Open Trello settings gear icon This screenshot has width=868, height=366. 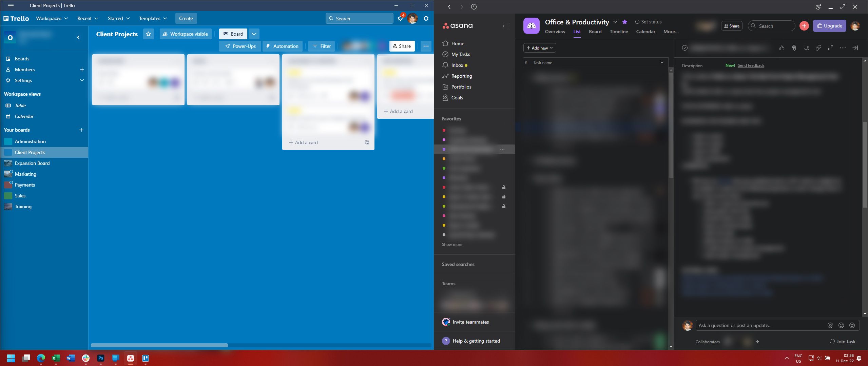tap(426, 18)
